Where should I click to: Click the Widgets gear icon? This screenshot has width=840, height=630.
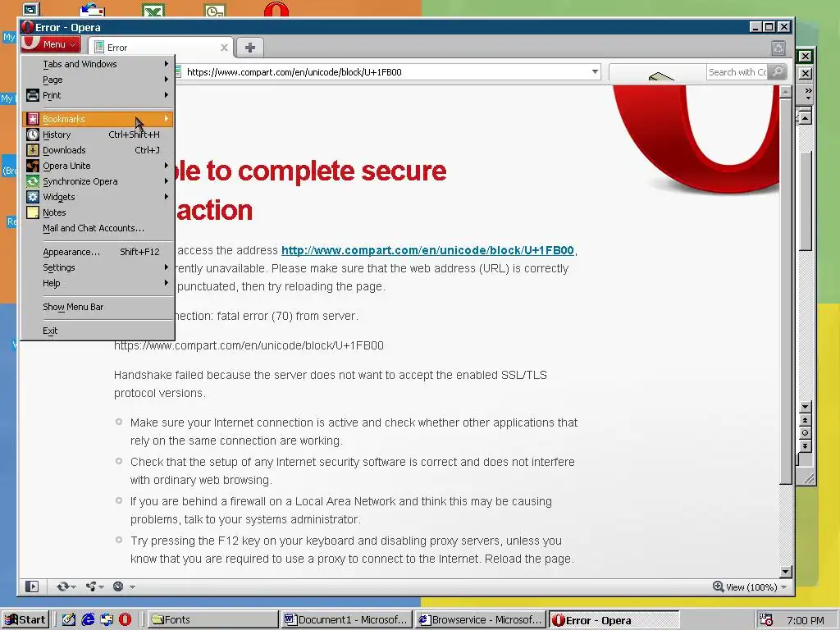coord(33,197)
